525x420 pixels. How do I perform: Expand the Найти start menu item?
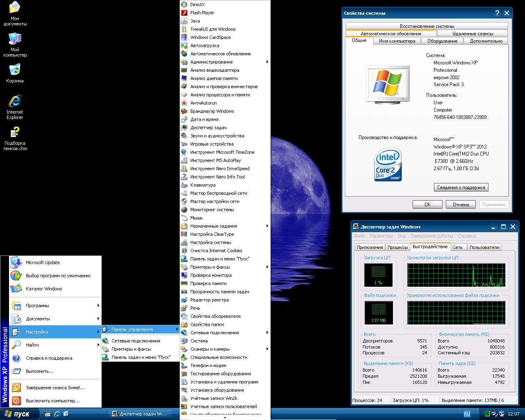coord(55,345)
